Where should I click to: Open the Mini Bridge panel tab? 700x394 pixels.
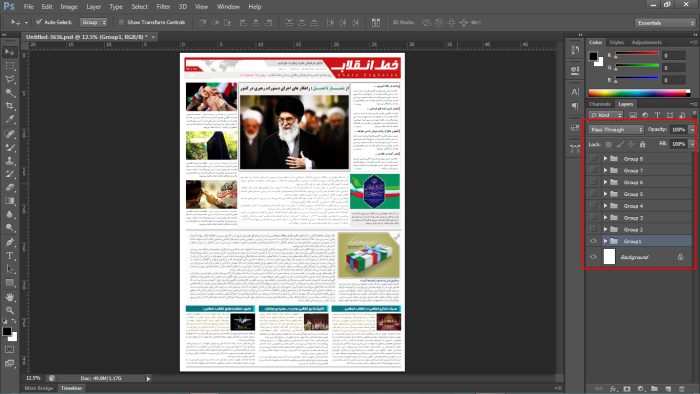click(x=38, y=388)
